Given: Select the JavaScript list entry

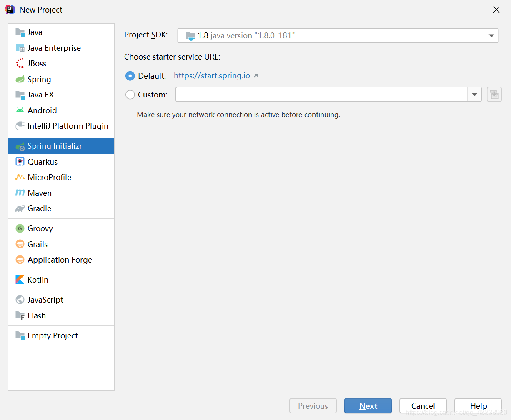Looking at the screenshot, I should click(x=61, y=300).
